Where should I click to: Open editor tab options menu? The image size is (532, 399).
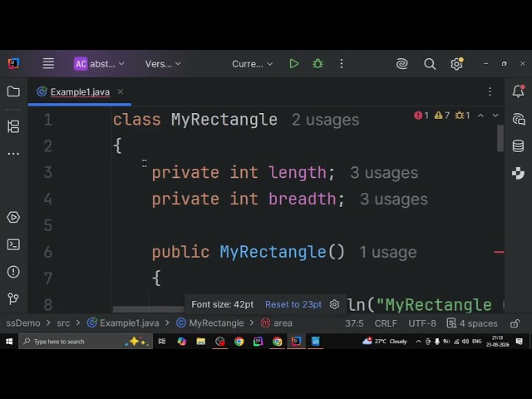tap(490, 91)
